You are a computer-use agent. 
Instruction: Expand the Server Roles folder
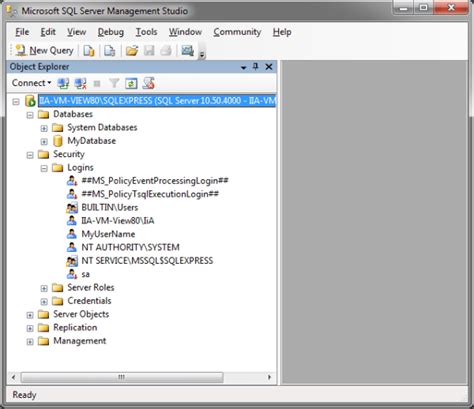(44, 288)
